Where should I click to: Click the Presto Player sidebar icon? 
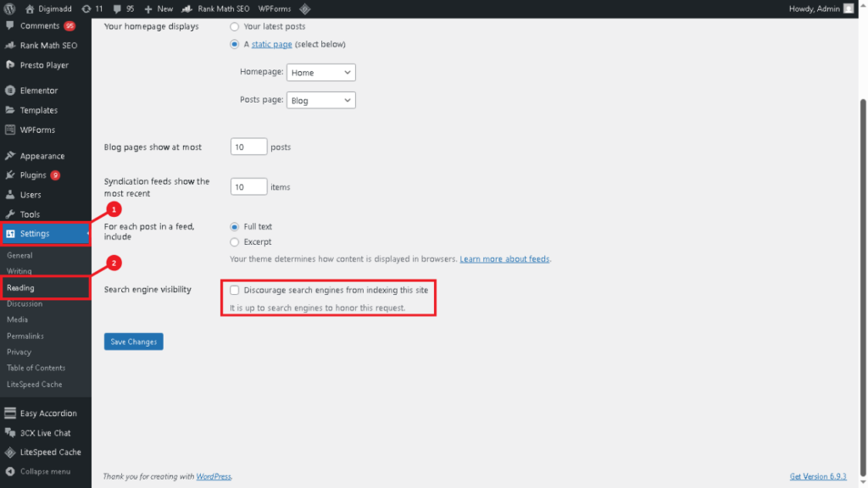[10, 65]
